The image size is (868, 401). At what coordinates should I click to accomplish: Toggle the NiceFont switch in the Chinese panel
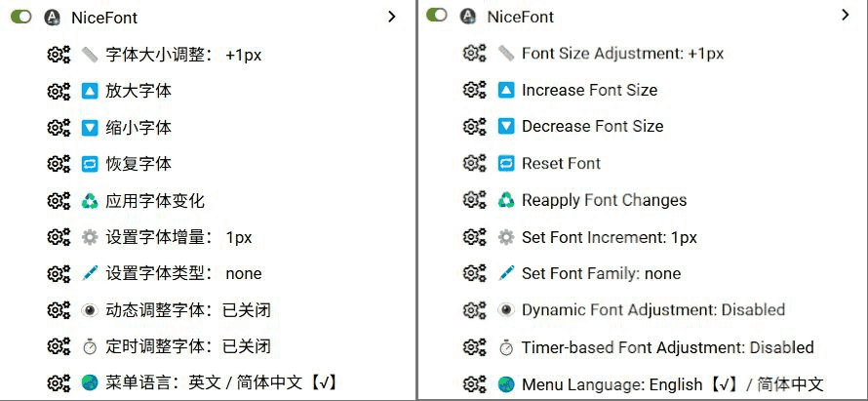20,18
